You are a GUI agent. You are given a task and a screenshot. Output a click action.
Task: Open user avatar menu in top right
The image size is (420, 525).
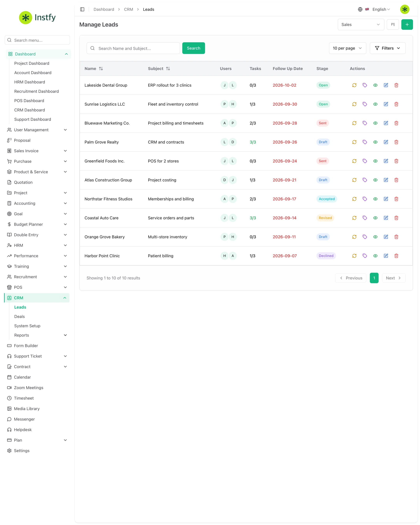click(x=404, y=9)
